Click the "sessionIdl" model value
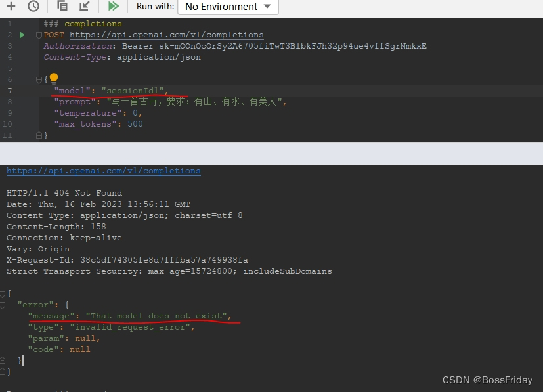Screen dimensions: 543x392 coord(132,91)
